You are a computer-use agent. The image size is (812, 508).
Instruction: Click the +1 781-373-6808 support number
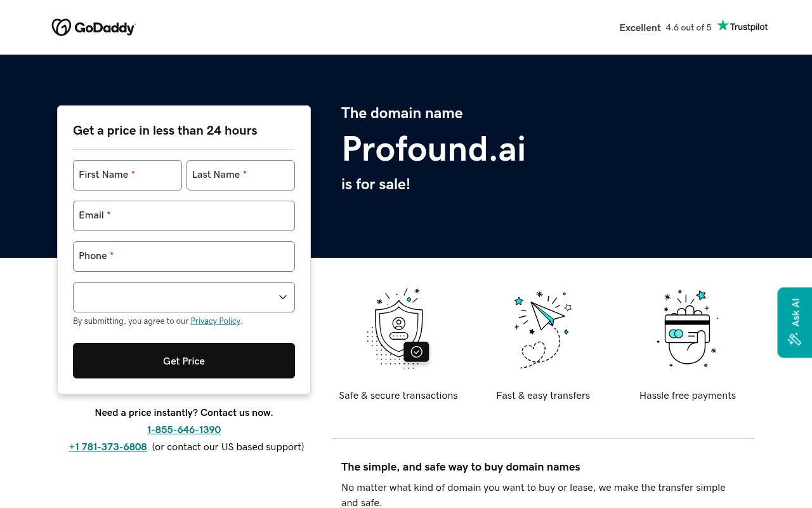pos(108,446)
